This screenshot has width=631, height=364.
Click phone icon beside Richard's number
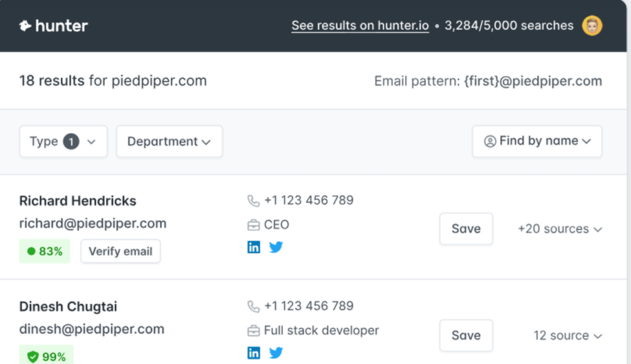pyautogui.click(x=254, y=200)
